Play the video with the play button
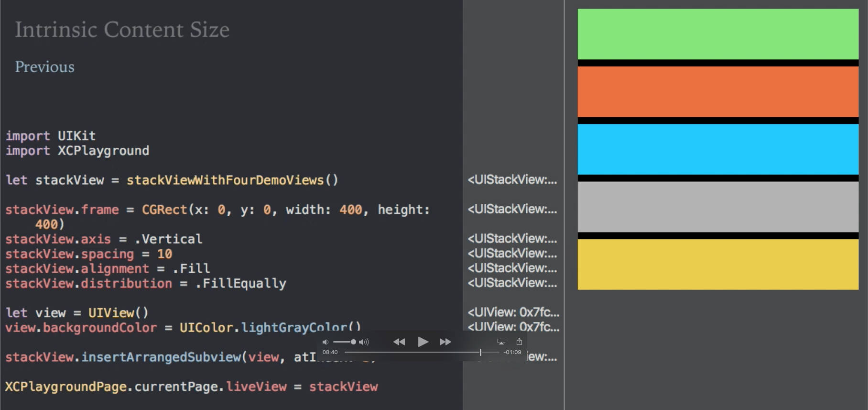The image size is (868, 410). tap(423, 342)
